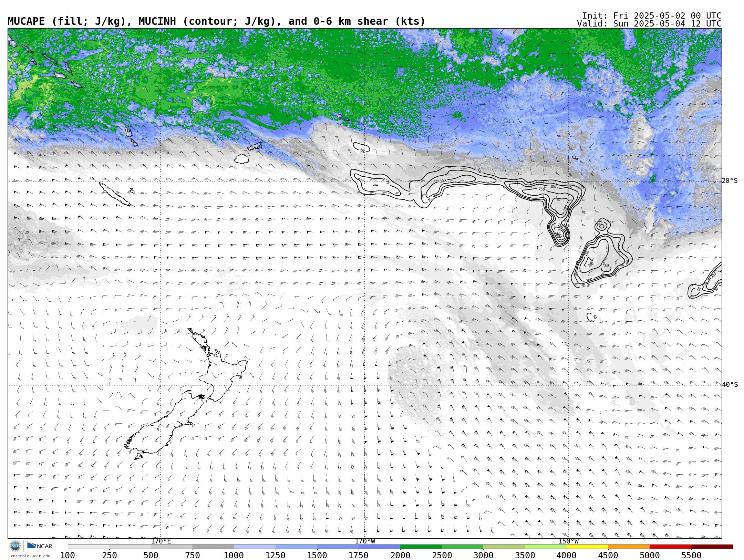The image size is (744, 560).
Task: Click the 20°S latitude label
Action: point(730,181)
